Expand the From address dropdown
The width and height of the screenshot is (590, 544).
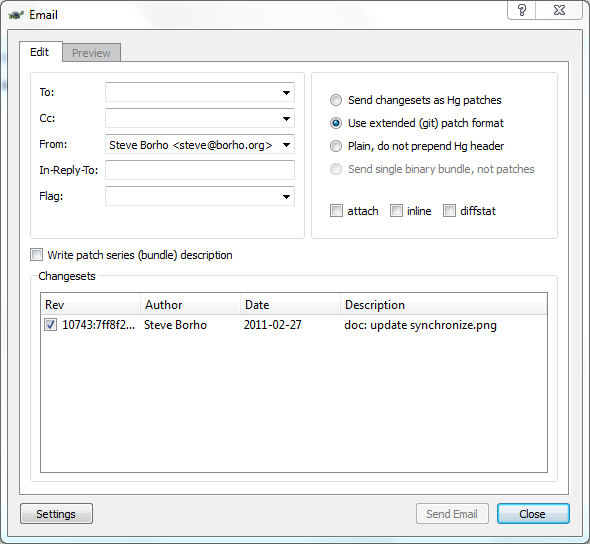(286, 144)
